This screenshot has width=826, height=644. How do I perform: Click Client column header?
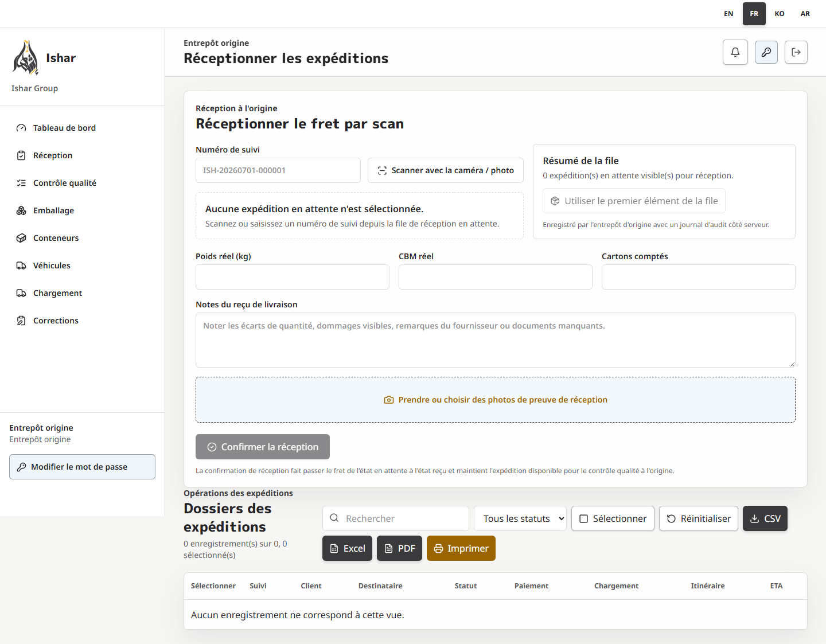coord(311,586)
